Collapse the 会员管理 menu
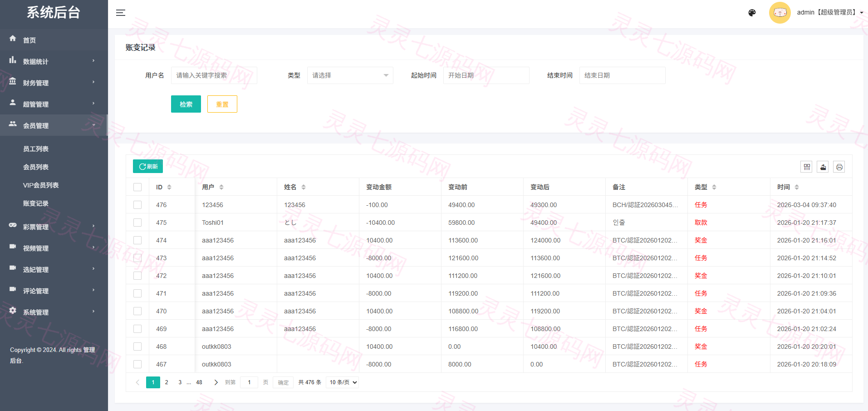The width and height of the screenshot is (868, 411). (54, 125)
